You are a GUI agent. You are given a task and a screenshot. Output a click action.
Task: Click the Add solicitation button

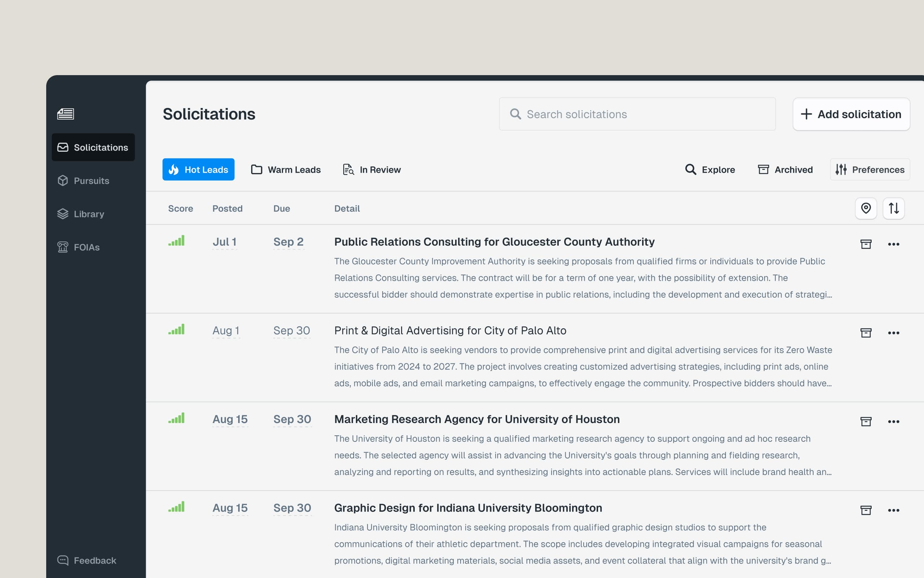click(x=851, y=114)
